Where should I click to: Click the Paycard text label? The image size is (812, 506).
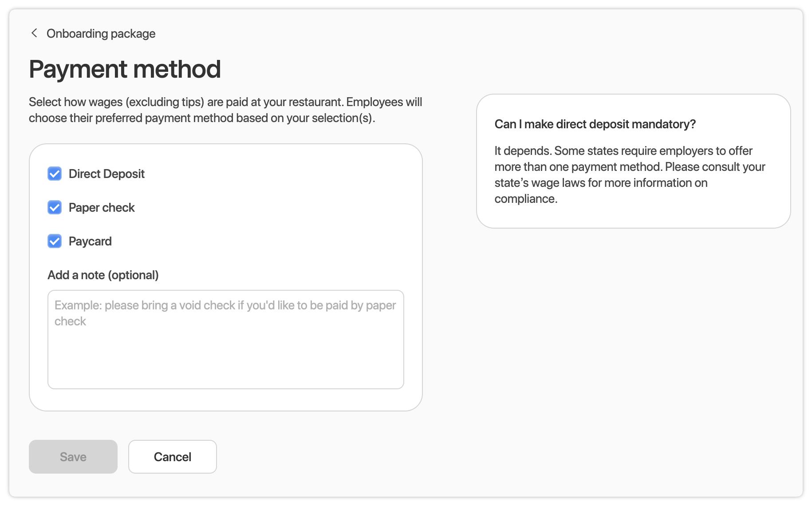[90, 241]
